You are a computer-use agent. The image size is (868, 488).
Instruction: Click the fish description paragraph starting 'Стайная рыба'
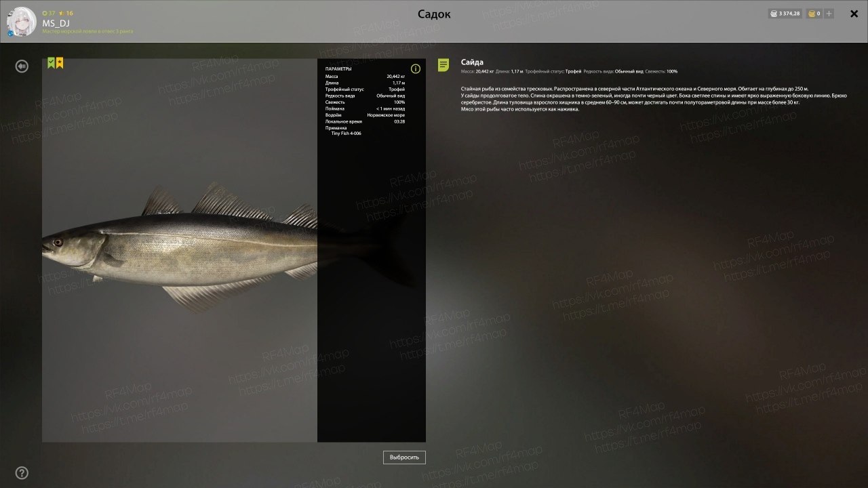654,99
